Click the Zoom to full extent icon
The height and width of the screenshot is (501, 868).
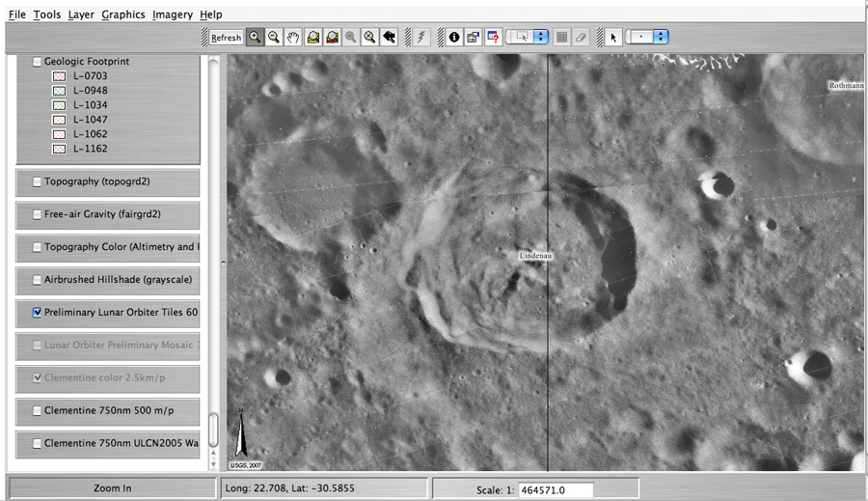(369, 37)
